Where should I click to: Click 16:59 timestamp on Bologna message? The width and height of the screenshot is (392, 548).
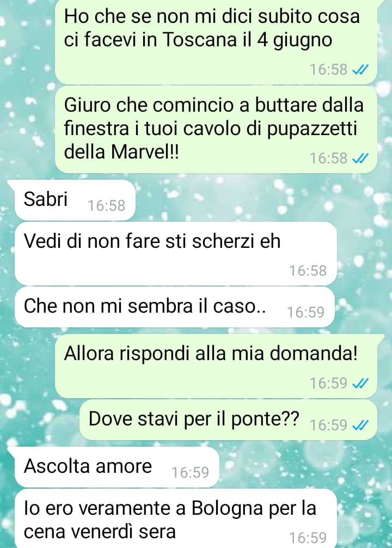pos(308,538)
